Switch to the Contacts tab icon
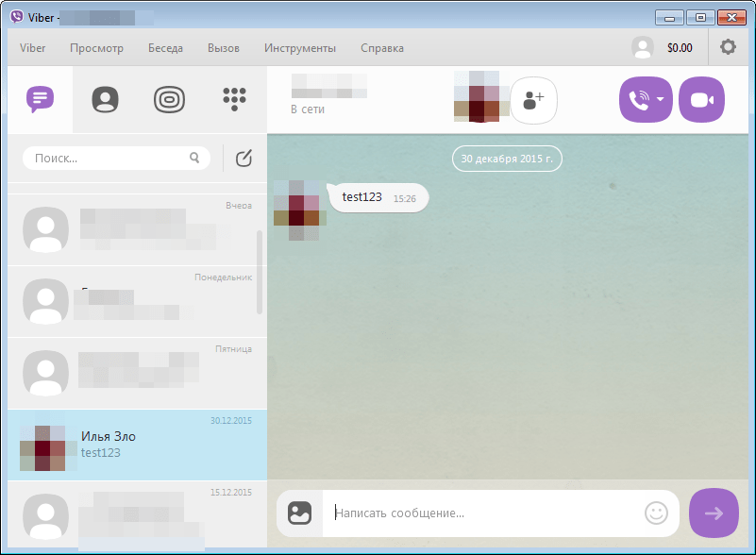Image resolution: width=756 pixels, height=555 pixels. [x=105, y=99]
